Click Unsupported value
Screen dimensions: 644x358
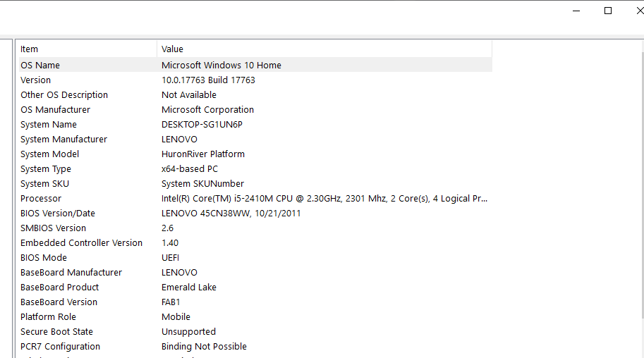click(x=188, y=331)
